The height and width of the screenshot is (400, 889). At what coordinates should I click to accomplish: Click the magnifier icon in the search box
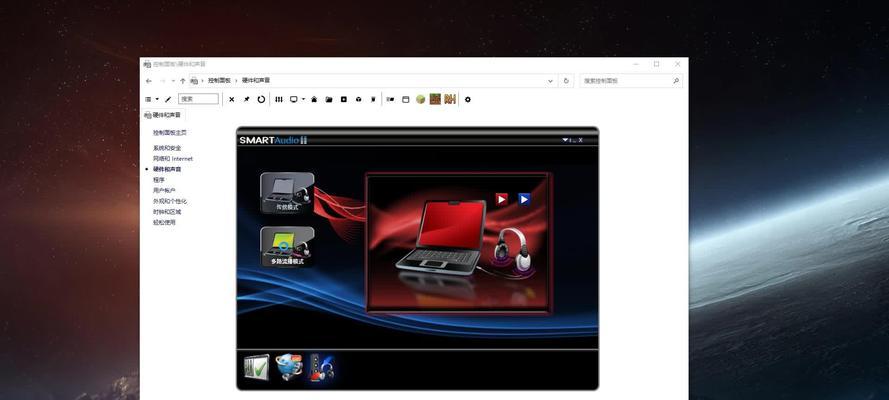[x=676, y=81]
